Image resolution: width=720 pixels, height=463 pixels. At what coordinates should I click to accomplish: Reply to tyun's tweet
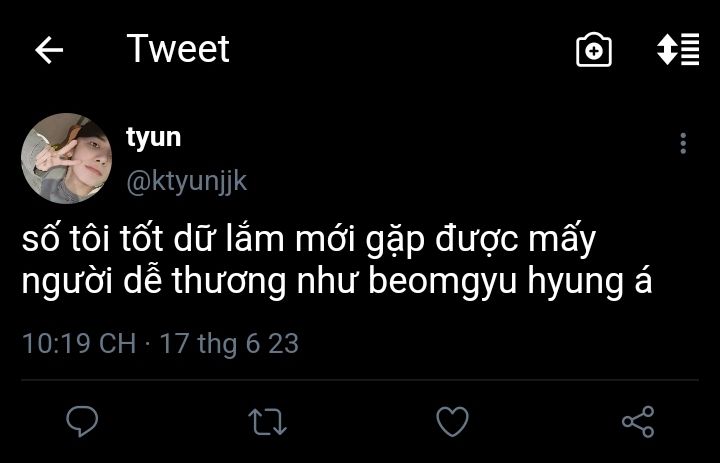(82, 421)
